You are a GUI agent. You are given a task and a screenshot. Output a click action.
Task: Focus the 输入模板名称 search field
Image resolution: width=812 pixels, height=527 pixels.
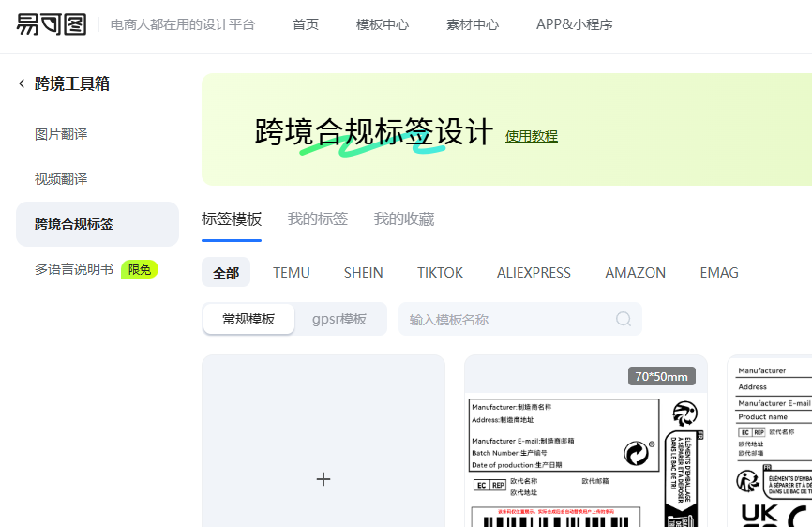520,319
